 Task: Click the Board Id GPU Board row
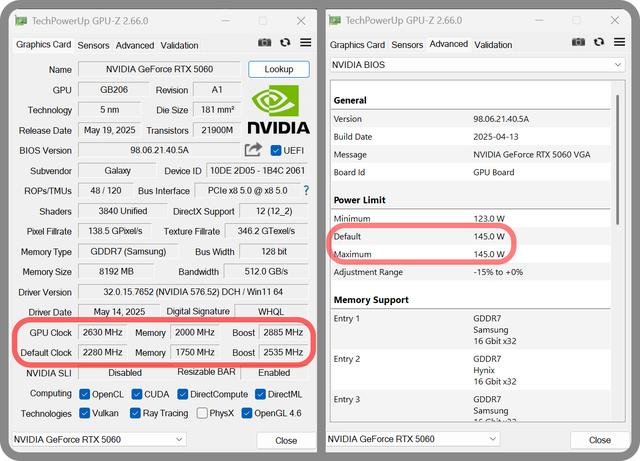click(x=471, y=172)
